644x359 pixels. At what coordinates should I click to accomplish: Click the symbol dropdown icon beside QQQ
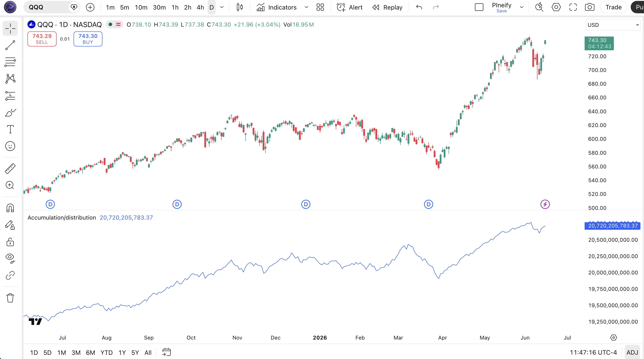point(74,7)
